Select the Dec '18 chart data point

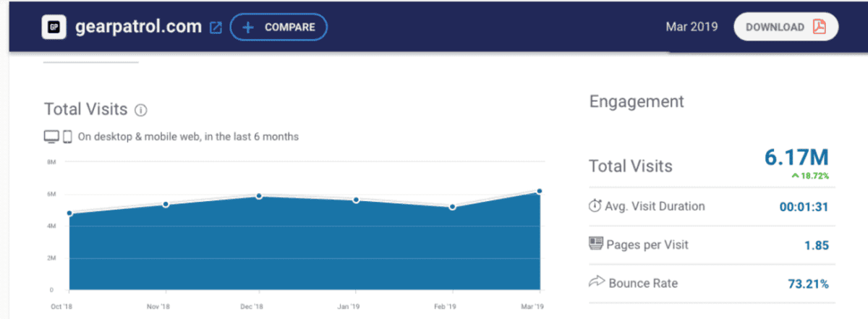(x=259, y=196)
